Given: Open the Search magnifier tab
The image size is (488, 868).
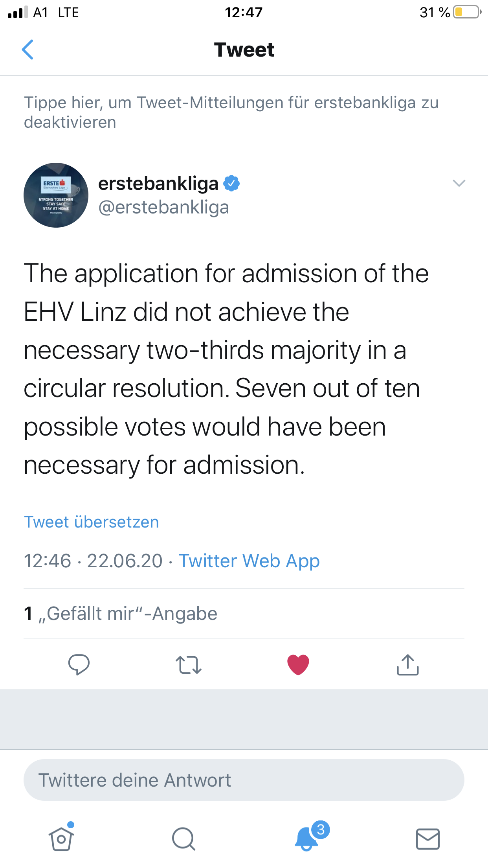Looking at the screenshot, I should [183, 839].
